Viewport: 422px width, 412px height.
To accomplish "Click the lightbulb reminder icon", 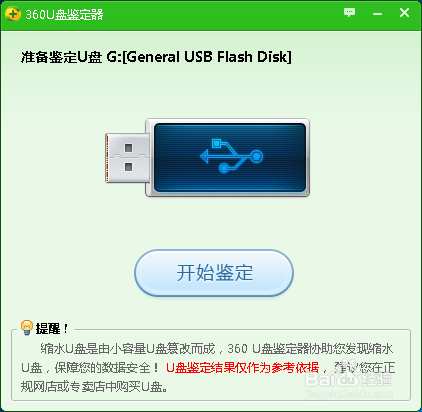I will [x=27, y=327].
